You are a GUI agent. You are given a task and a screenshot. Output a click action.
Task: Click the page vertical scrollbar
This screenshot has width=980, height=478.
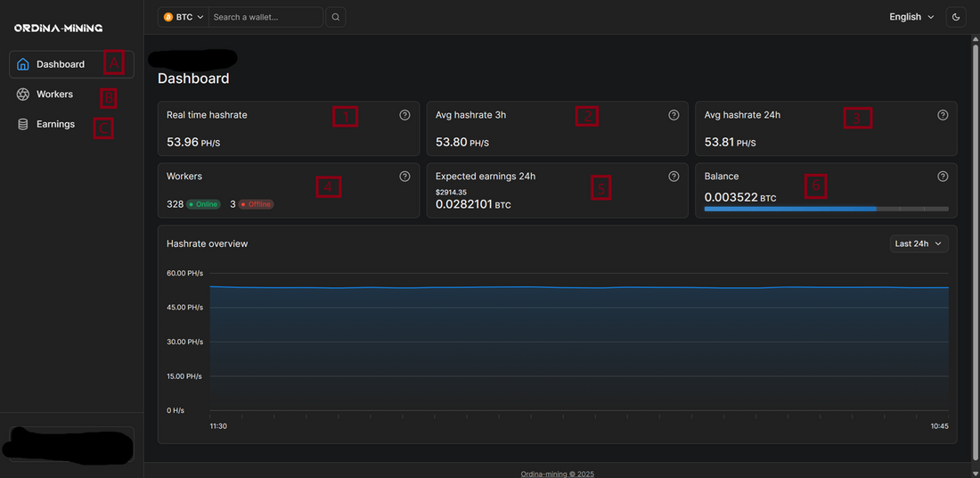(975, 251)
